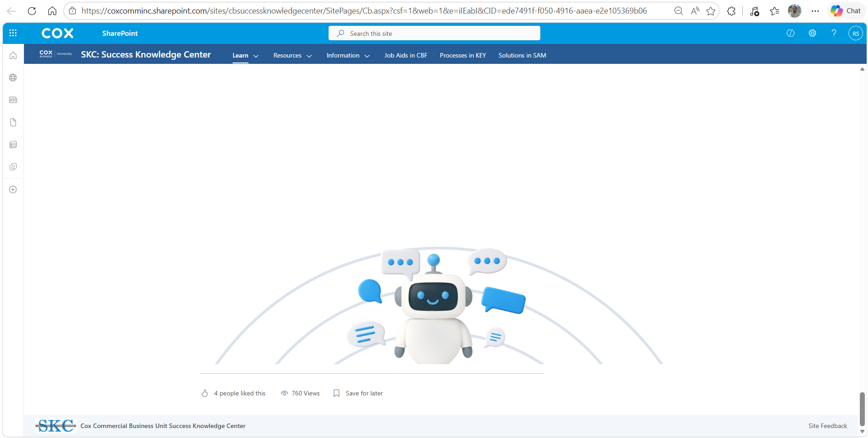
Task: Open the My lists icon in left sidebar
Action: 13,144
